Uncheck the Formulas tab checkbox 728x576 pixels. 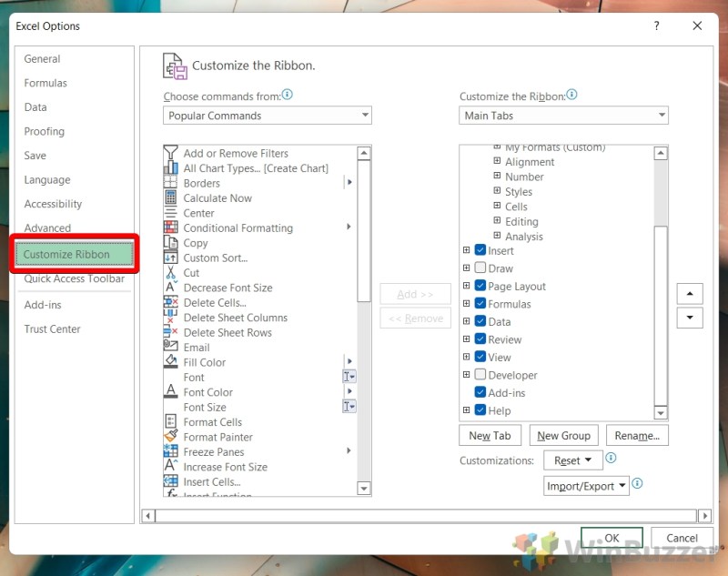pos(480,303)
